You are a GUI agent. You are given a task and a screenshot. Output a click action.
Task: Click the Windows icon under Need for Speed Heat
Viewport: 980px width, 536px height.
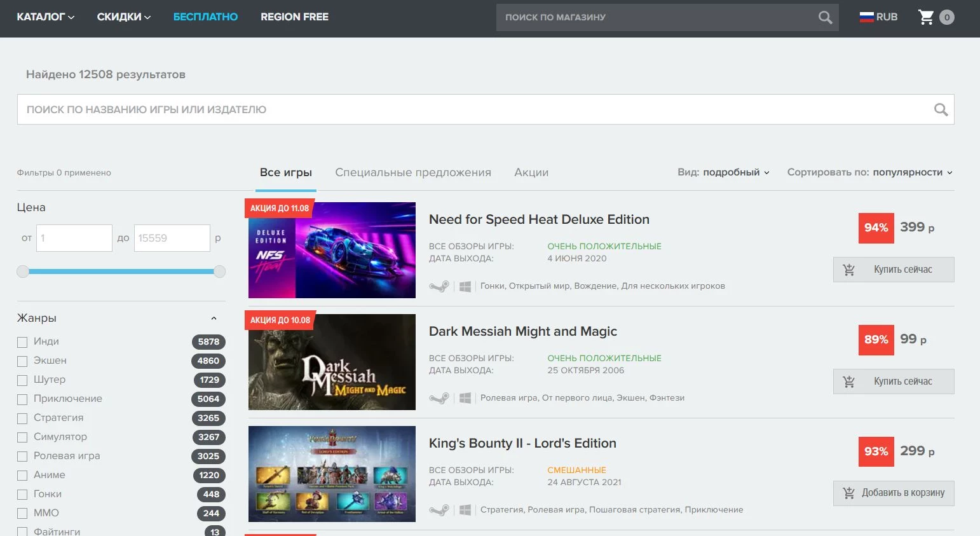click(x=465, y=286)
